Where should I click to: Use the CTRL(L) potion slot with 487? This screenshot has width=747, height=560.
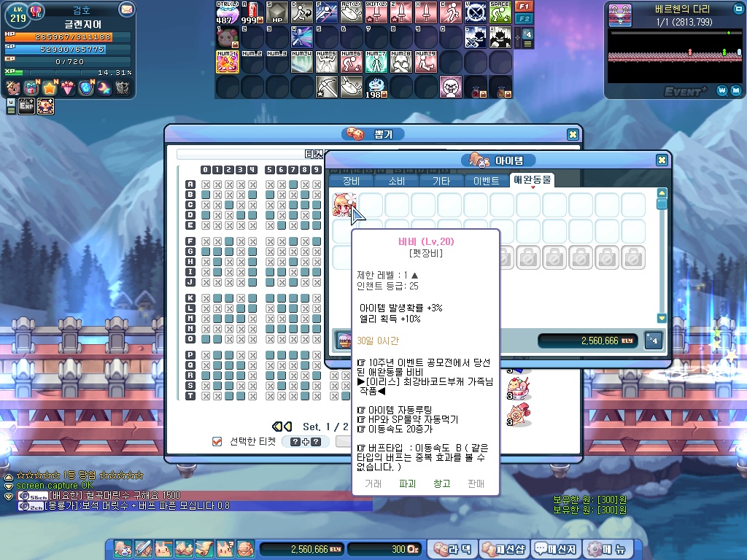click(x=228, y=12)
